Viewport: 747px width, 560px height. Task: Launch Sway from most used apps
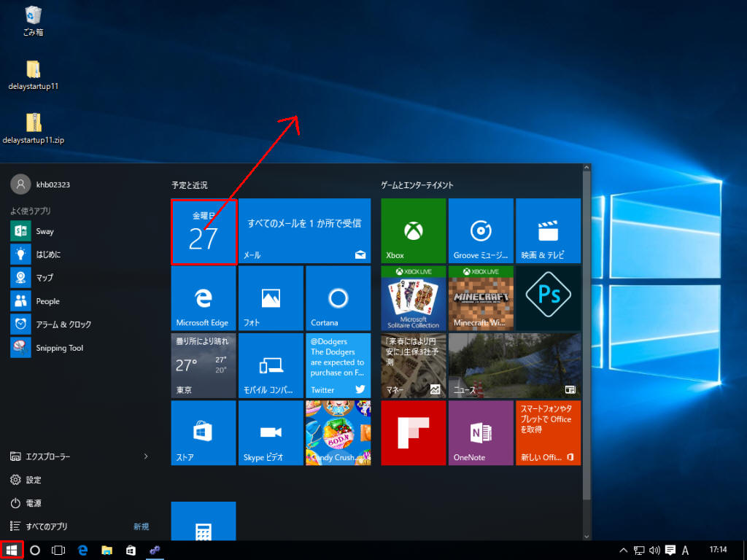click(x=81, y=231)
